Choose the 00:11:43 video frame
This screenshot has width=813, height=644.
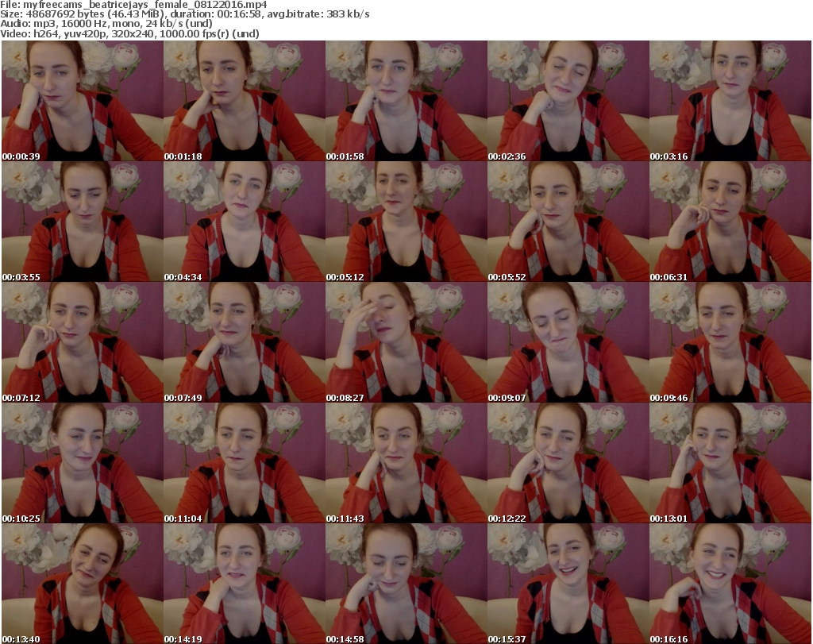tap(406, 463)
